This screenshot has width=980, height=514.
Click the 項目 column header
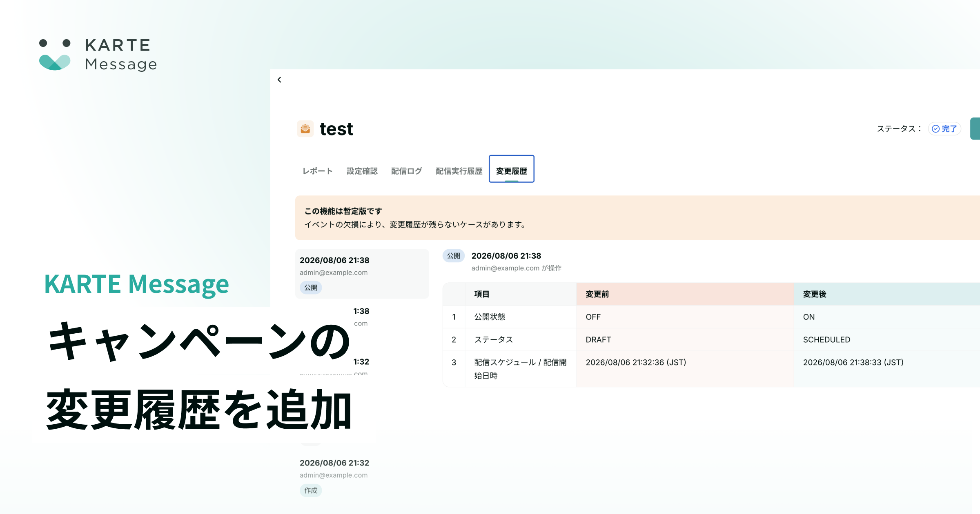[521, 294]
